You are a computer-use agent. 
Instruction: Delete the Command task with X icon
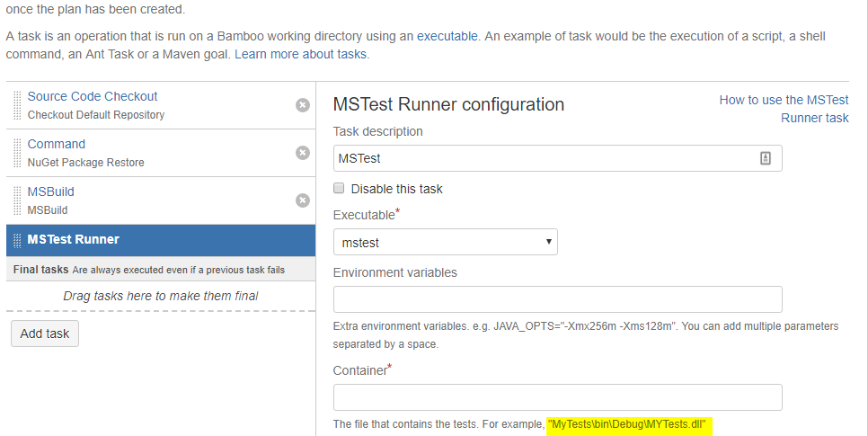pos(303,153)
